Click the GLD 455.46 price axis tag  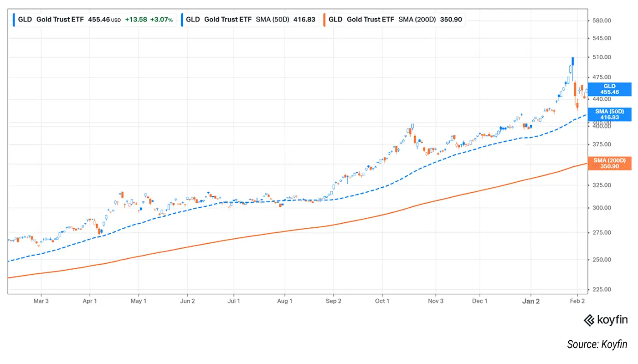[609, 89]
